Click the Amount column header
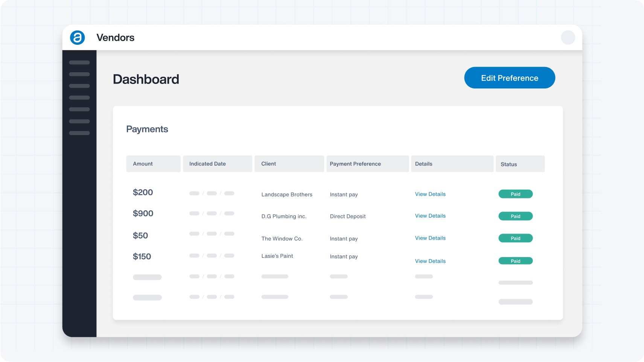This screenshot has width=644, height=362. click(153, 164)
